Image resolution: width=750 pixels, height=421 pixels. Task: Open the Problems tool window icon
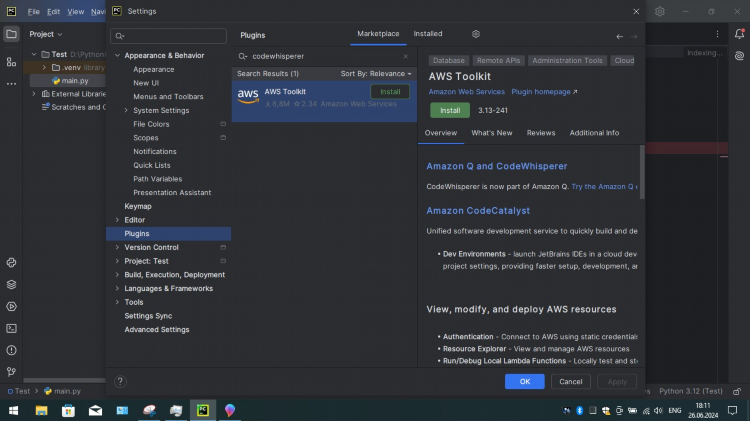[x=11, y=350]
